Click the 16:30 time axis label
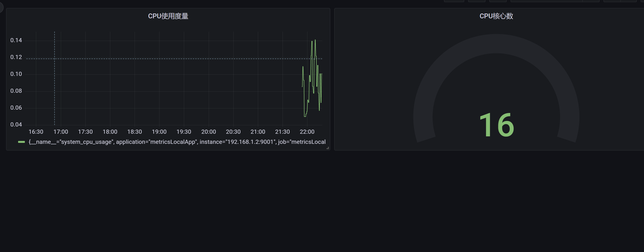The image size is (644, 252). click(36, 132)
